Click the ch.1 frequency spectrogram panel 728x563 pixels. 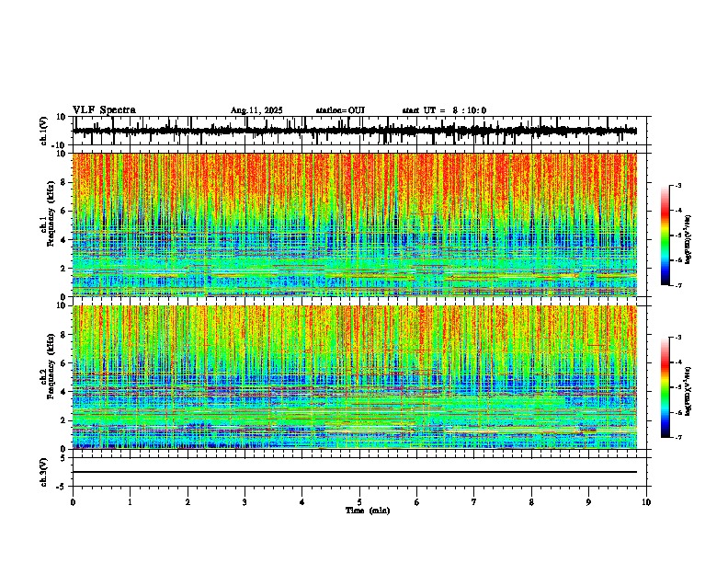click(355, 224)
